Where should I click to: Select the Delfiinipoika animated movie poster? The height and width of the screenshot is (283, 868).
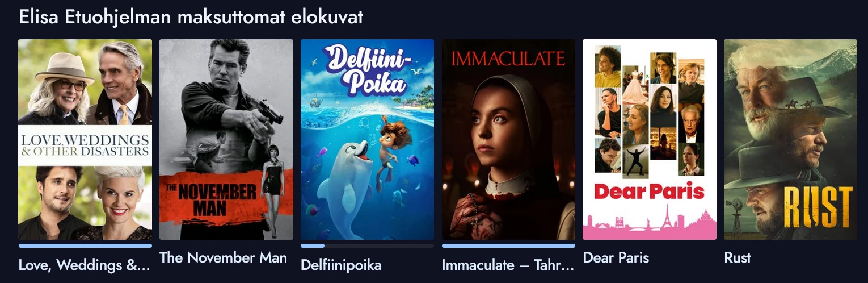367,139
